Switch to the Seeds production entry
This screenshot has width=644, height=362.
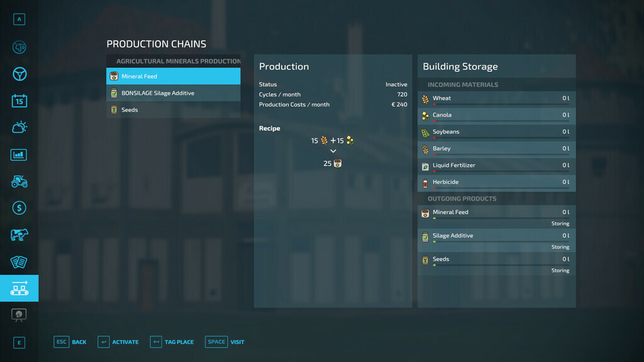[173, 109]
